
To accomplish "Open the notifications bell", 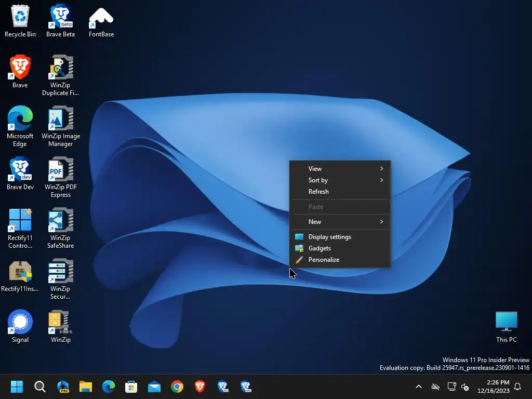I will pos(518,387).
